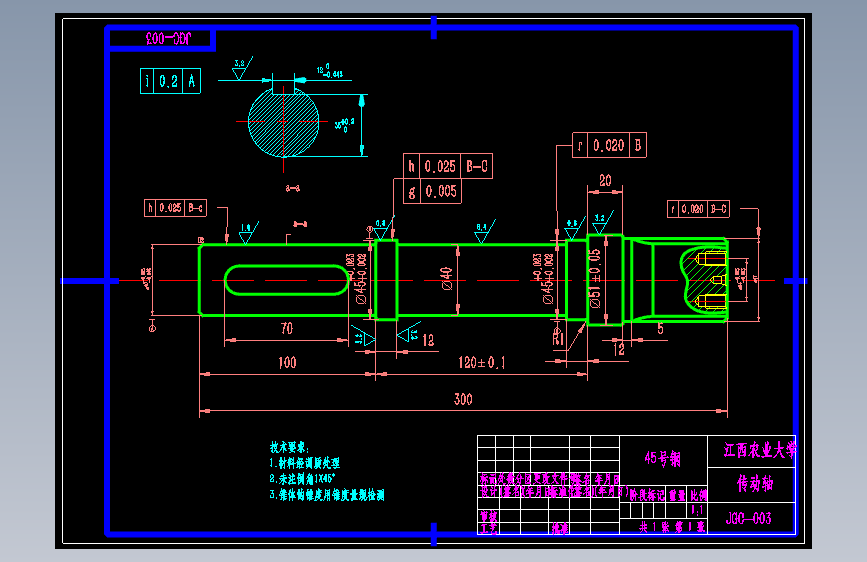Click the "技术要求:" heading
This screenshot has width=867, height=562.
tap(289, 447)
